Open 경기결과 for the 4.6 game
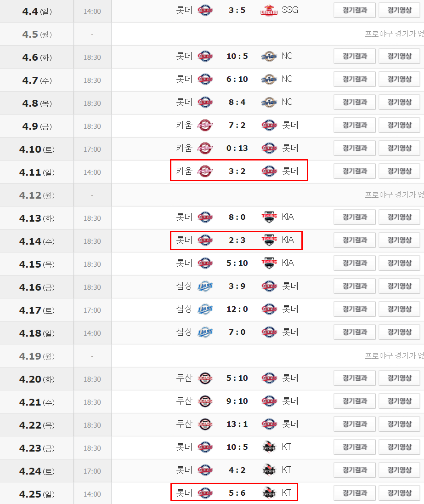 [355, 56]
